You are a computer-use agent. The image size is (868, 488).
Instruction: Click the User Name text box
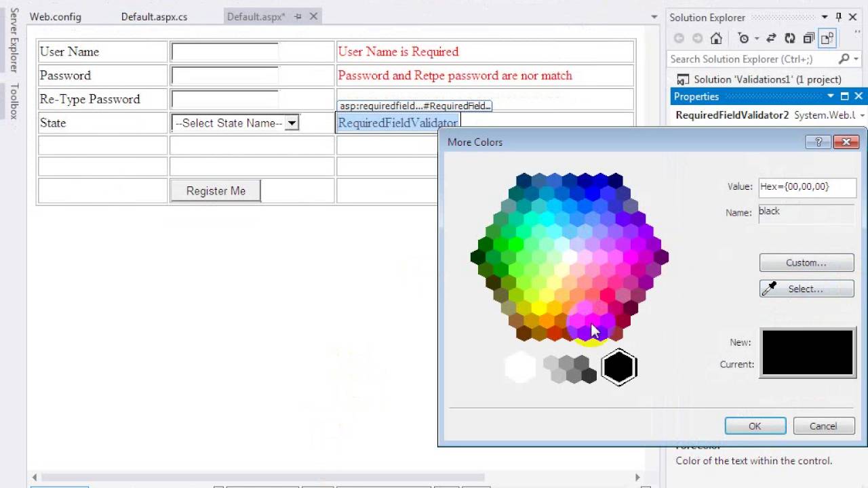point(224,52)
